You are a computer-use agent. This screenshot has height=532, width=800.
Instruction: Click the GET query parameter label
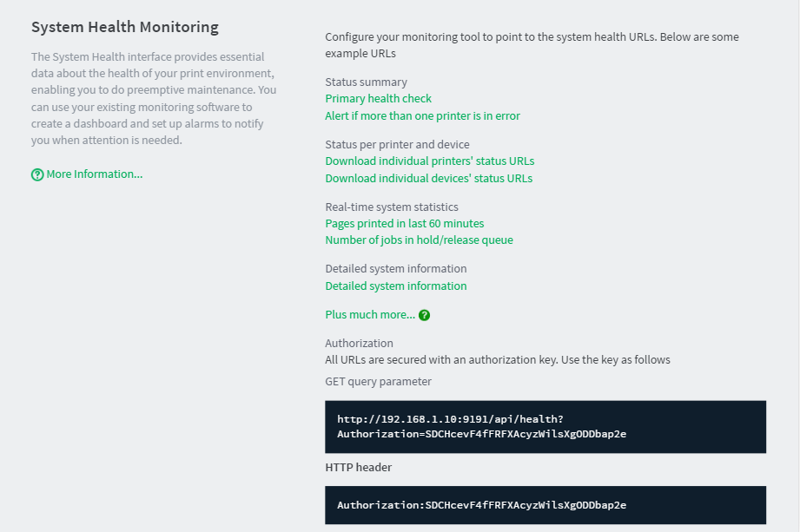point(378,382)
